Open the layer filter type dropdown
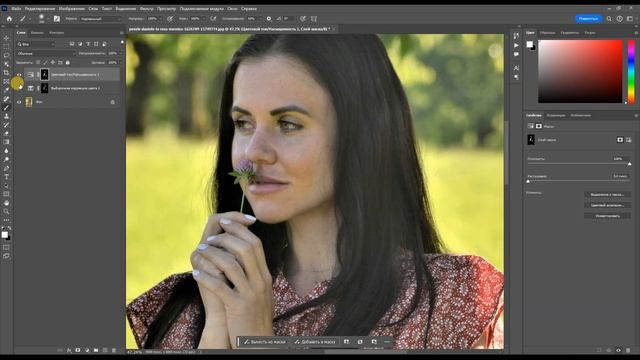Screen dimensions: 640x360 (36, 44)
